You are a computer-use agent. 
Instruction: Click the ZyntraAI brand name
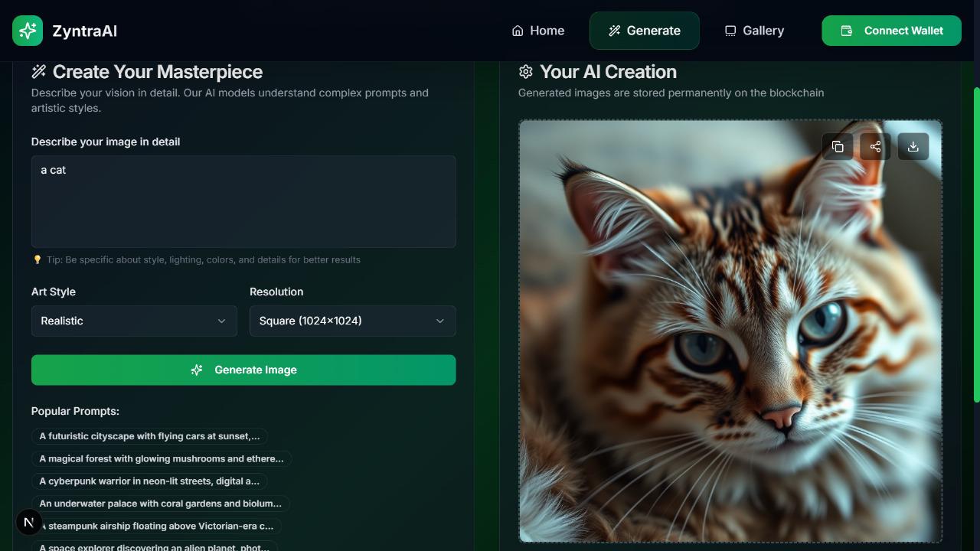(84, 31)
